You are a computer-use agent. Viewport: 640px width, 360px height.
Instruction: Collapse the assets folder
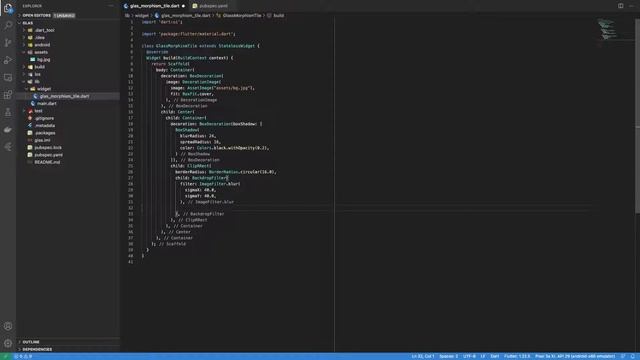[40, 52]
